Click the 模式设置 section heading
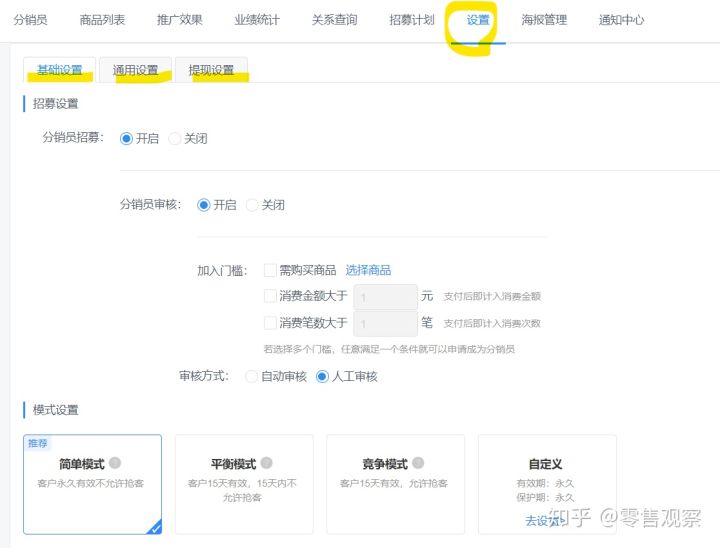 (x=56, y=410)
